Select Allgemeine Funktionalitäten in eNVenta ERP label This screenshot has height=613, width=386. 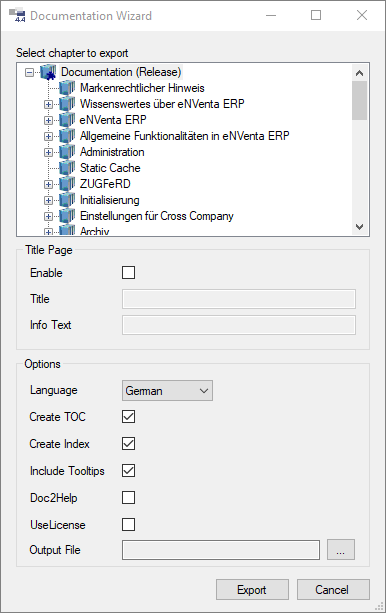[185, 136]
